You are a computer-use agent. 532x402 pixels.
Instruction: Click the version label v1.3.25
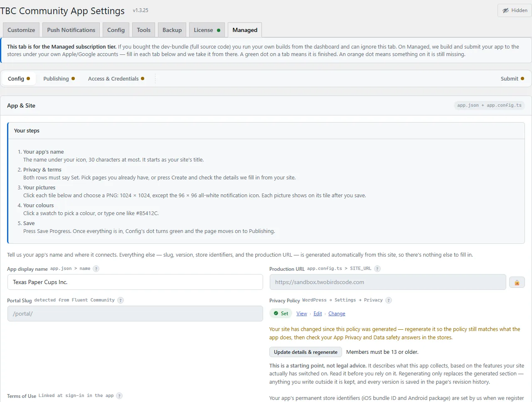click(x=140, y=10)
